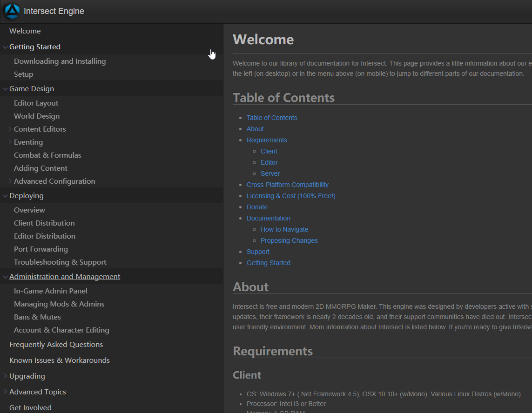The width and height of the screenshot is (532, 413).
Task: Collapse the Getting Started chevron
Action: (x=5, y=47)
